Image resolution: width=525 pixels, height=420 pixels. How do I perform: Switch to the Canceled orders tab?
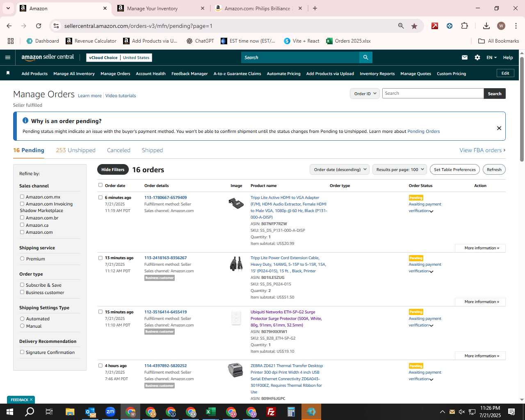(119, 150)
